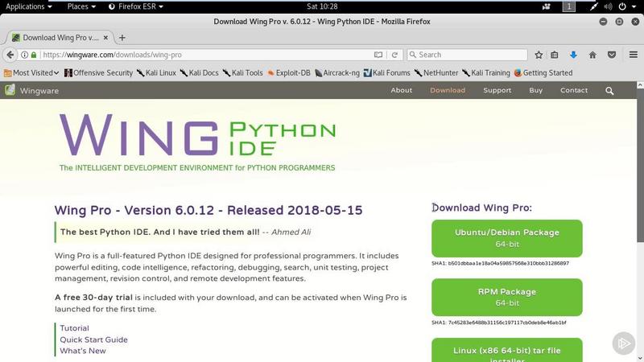Click the pen tool icon in top panel
The height and width of the screenshot is (362, 644).
tap(594, 6)
